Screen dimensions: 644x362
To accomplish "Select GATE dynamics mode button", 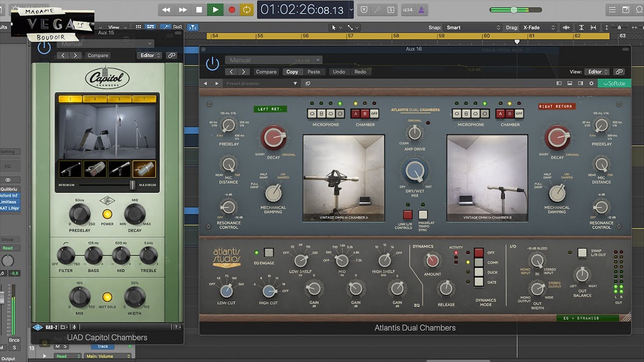I will coord(478,282).
